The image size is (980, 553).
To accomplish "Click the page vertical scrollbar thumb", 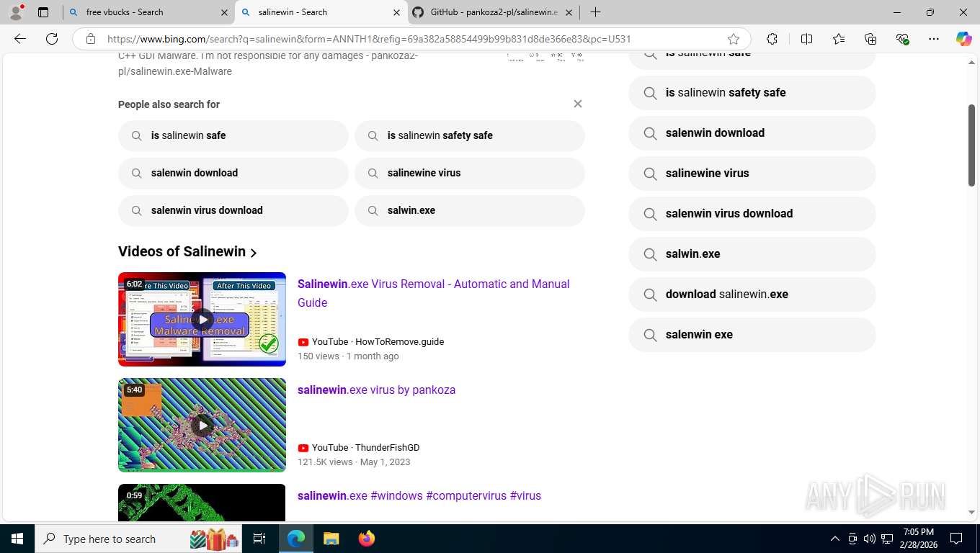I will [971, 145].
